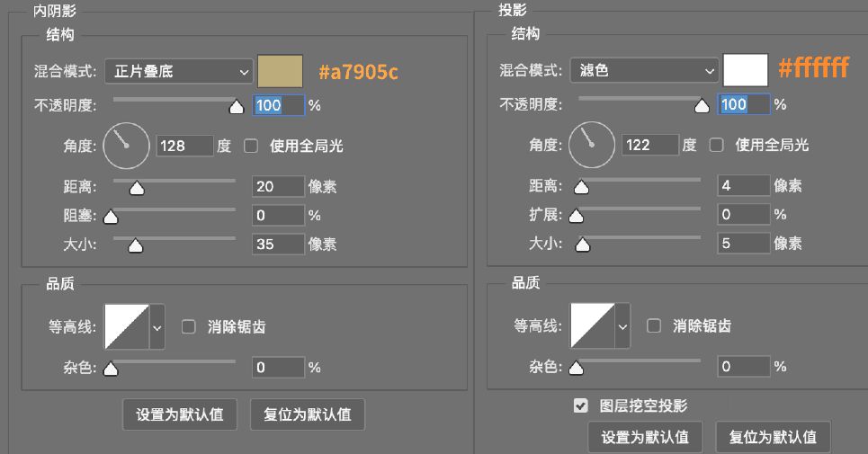Click Drop Shadow distance field showing 4
This screenshot has width=868, height=454.
[744, 185]
